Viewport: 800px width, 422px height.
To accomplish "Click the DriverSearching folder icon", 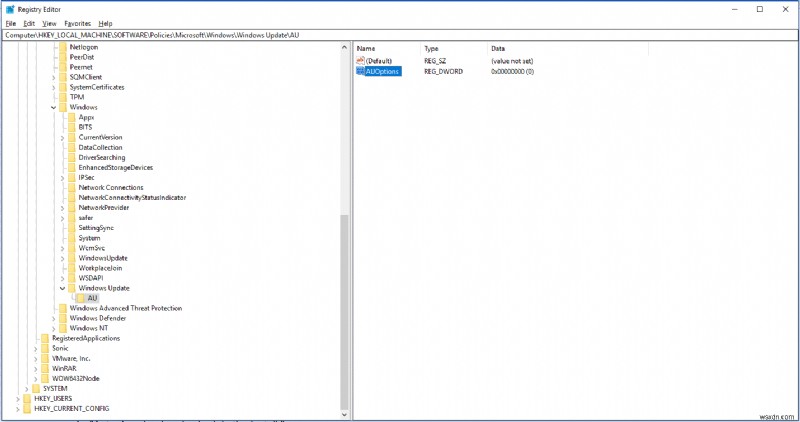I will (72, 158).
